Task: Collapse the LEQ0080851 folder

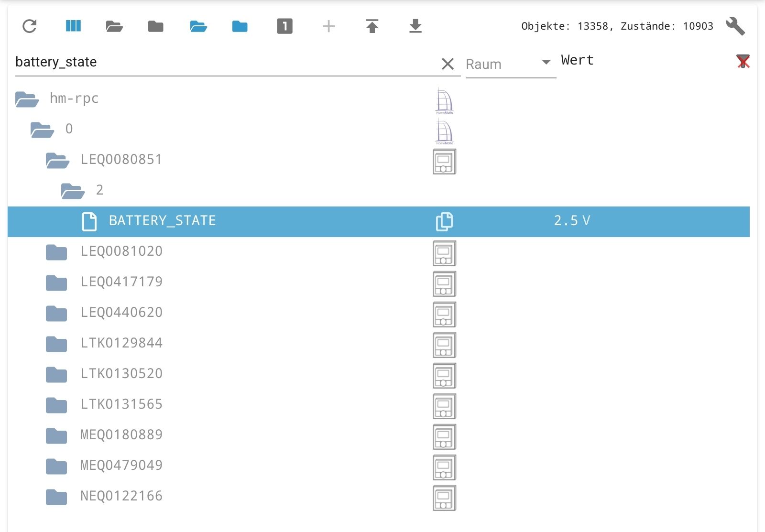Action: [x=58, y=160]
